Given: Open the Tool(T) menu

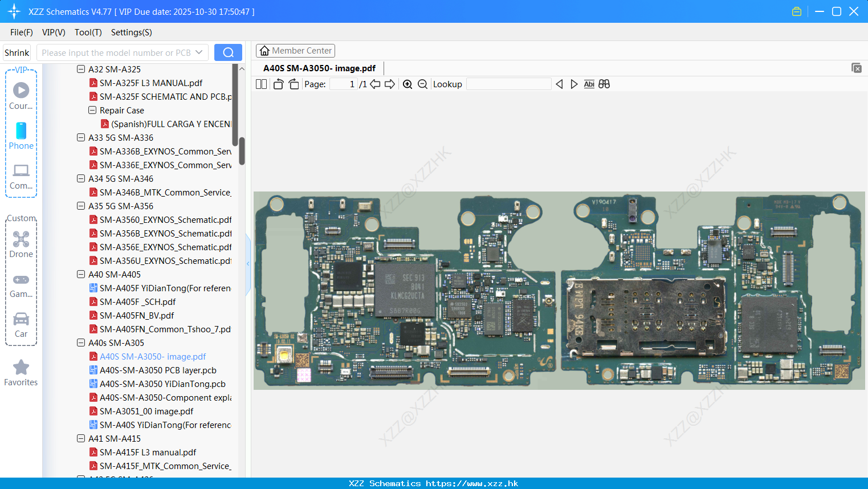Looking at the screenshot, I should 88,32.
